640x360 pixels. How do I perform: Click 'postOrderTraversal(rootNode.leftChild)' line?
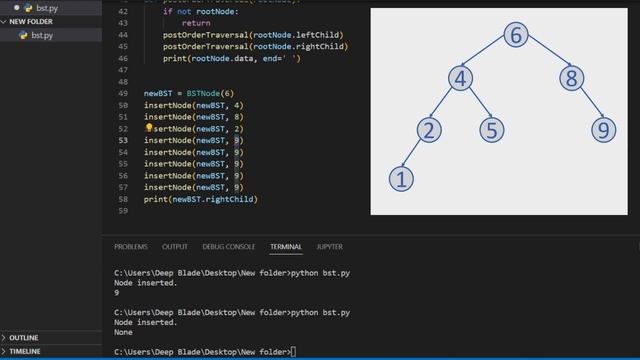[x=253, y=35]
